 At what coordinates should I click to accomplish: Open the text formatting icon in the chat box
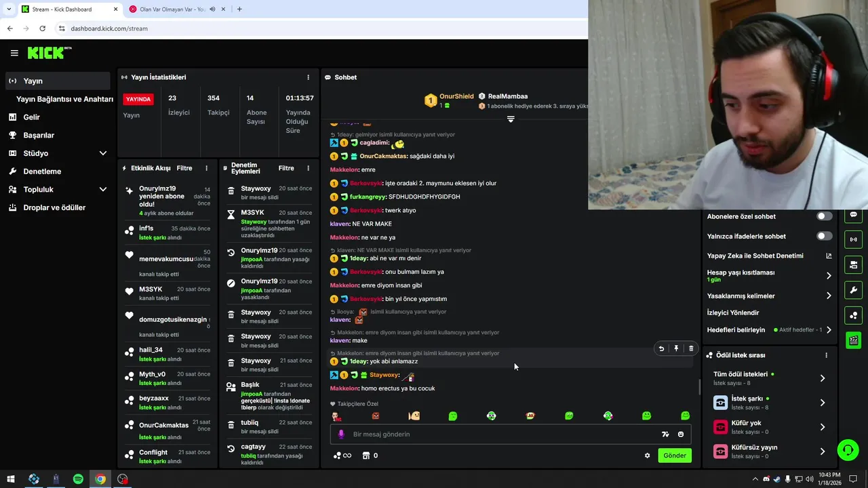coord(665,434)
